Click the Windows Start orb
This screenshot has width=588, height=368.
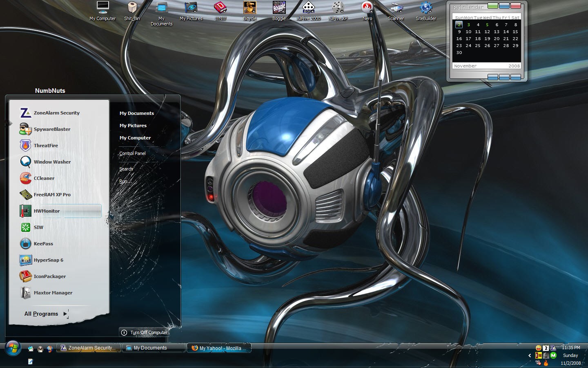(x=13, y=348)
